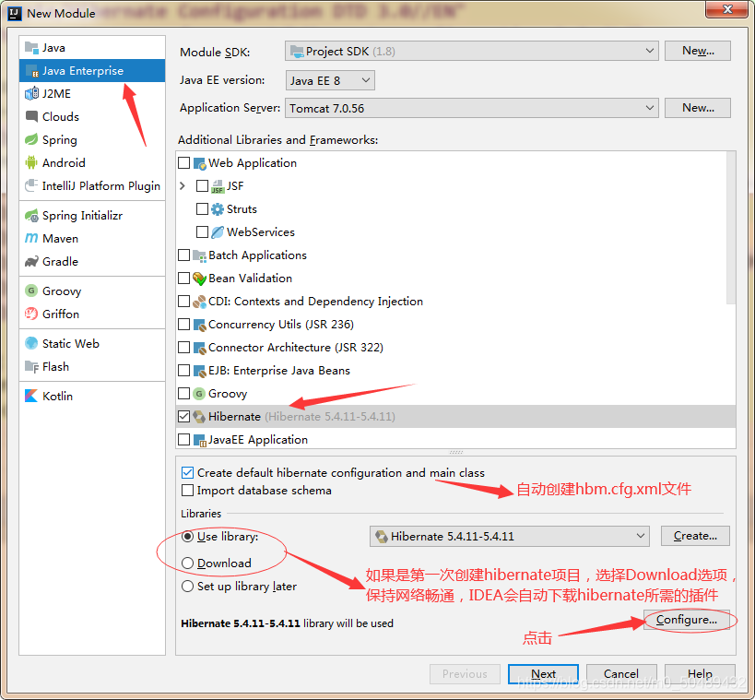Viewport: 755px width, 700px height.
Task: Click the J2ME phone icon
Action: tap(31, 93)
